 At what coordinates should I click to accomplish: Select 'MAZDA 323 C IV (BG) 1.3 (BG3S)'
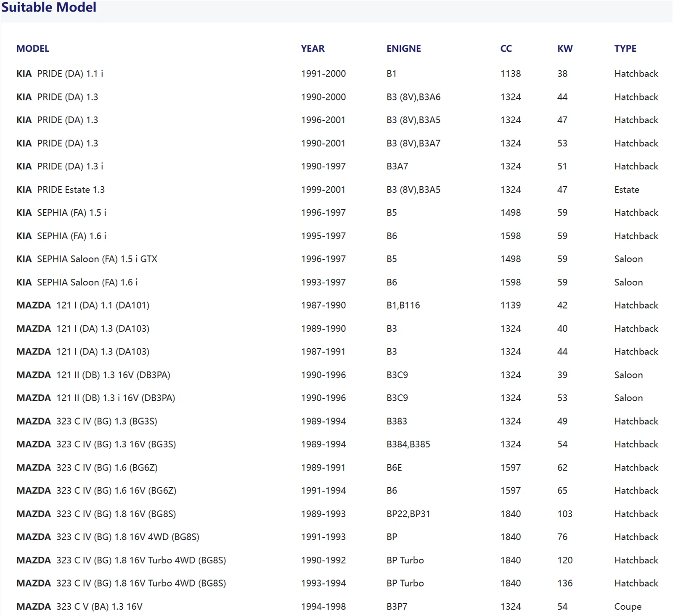click(x=87, y=421)
